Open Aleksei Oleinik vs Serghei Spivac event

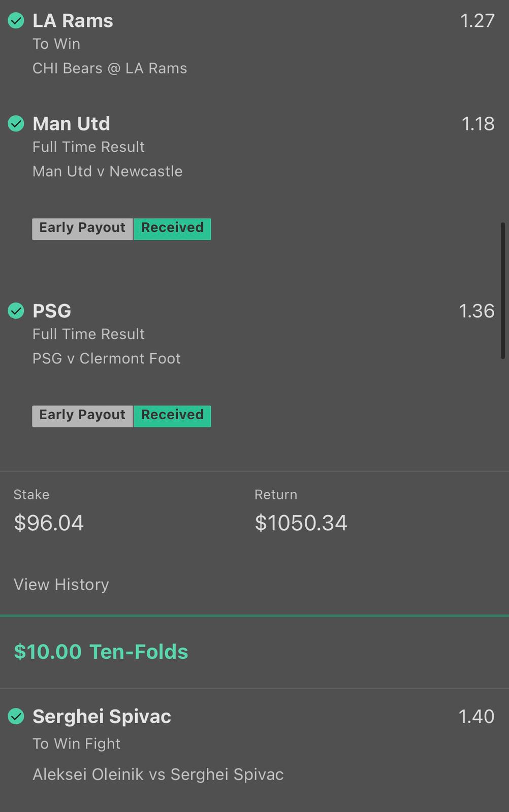click(158, 774)
